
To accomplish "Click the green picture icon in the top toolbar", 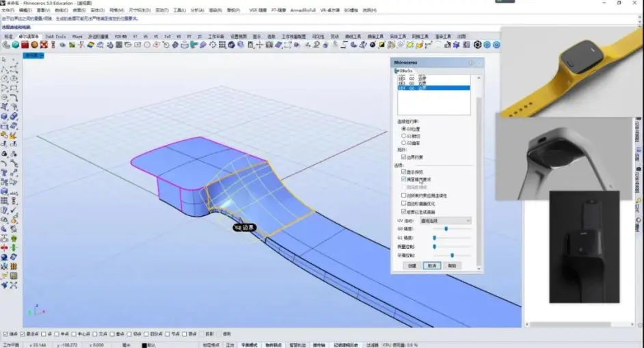I will (x=72, y=45).
